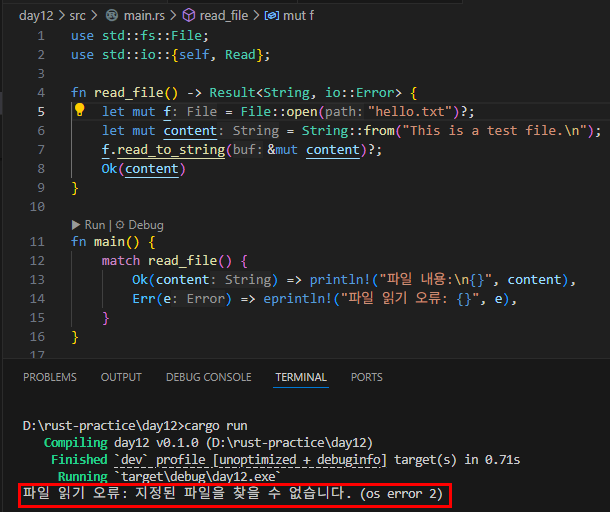
Task: Click println! macro on line 13
Action: (x=339, y=280)
